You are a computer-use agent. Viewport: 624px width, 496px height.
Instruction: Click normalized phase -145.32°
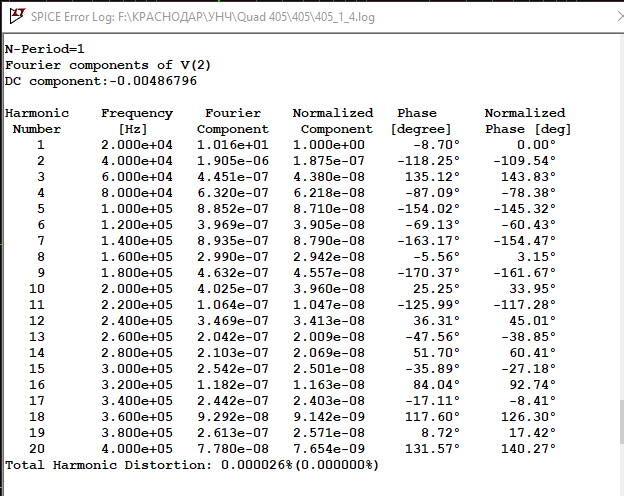pyautogui.click(x=524, y=209)
